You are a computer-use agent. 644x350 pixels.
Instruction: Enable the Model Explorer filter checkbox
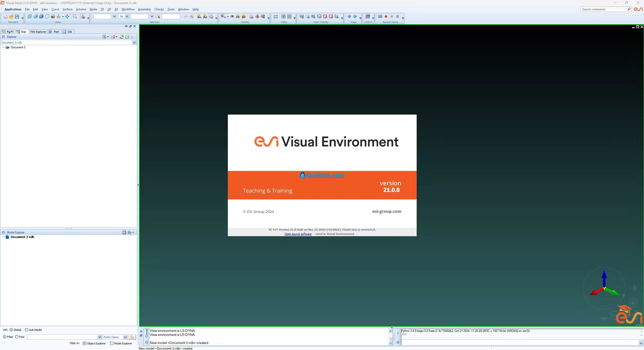pyautogui.click(x=112, y=343)
